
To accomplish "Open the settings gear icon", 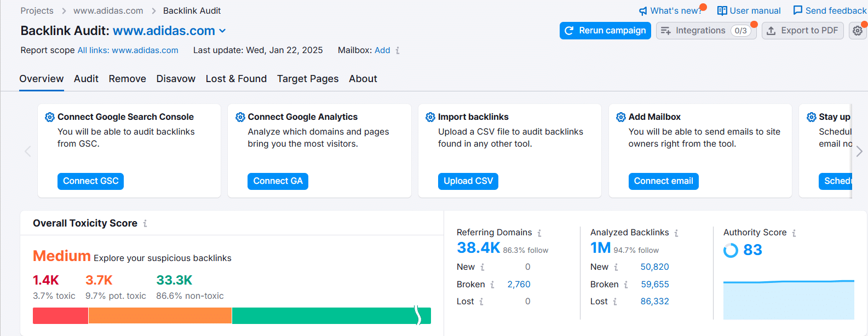I will [858, 31].
